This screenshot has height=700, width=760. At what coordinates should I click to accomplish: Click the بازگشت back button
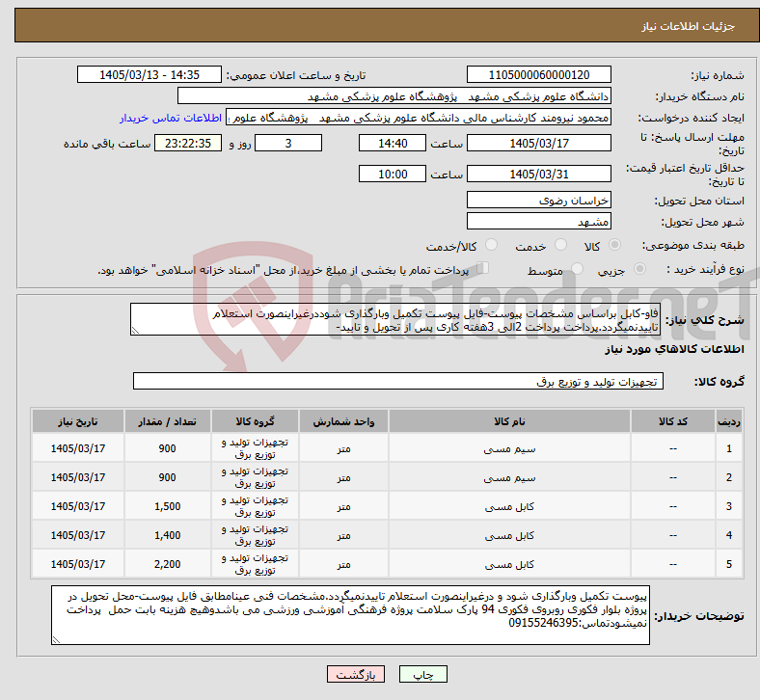pyautogui.click(x=356, y=674)
